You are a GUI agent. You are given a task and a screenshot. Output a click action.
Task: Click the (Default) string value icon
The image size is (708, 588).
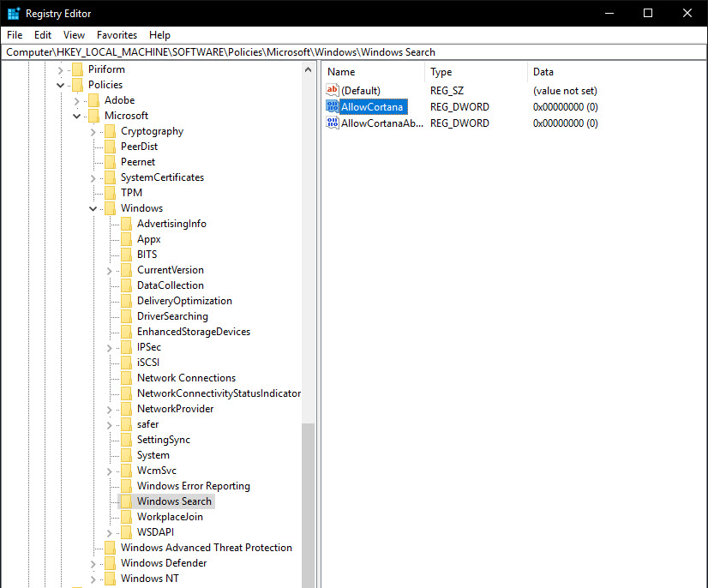[333, 90]
